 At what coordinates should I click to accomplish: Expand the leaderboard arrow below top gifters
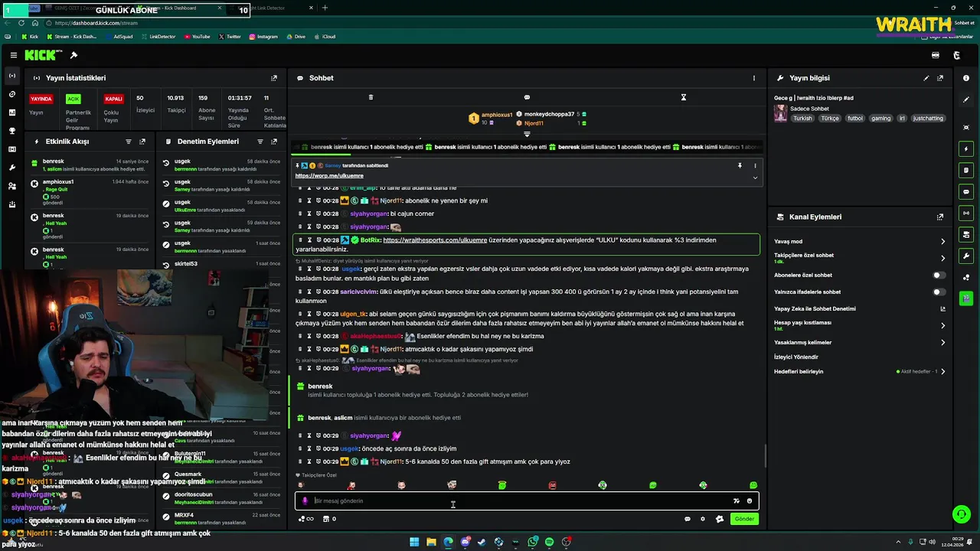coord(527,134)
